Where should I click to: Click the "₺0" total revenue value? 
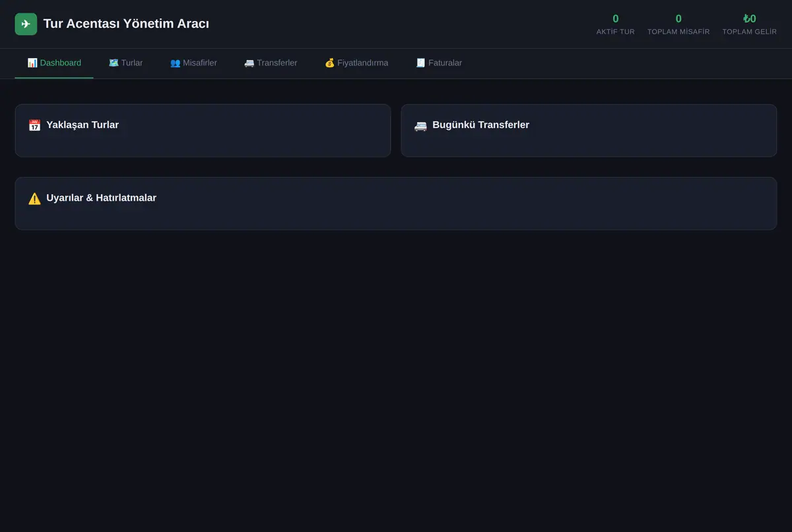click(x=750, y=19)
